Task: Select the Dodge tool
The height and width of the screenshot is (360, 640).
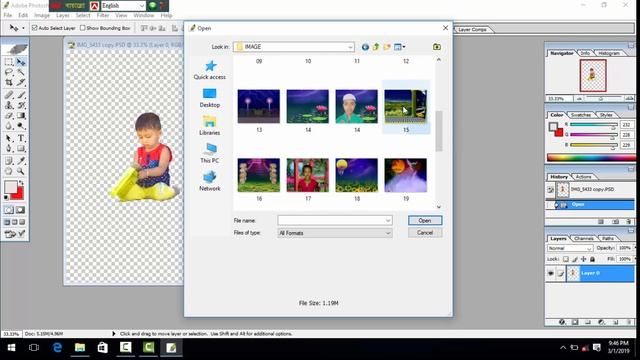Action: (x=21, y=126)
